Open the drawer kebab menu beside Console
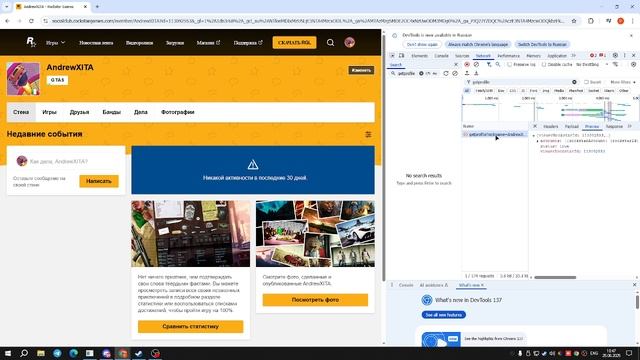Screen dimensions: 640x360 point(392,285)
